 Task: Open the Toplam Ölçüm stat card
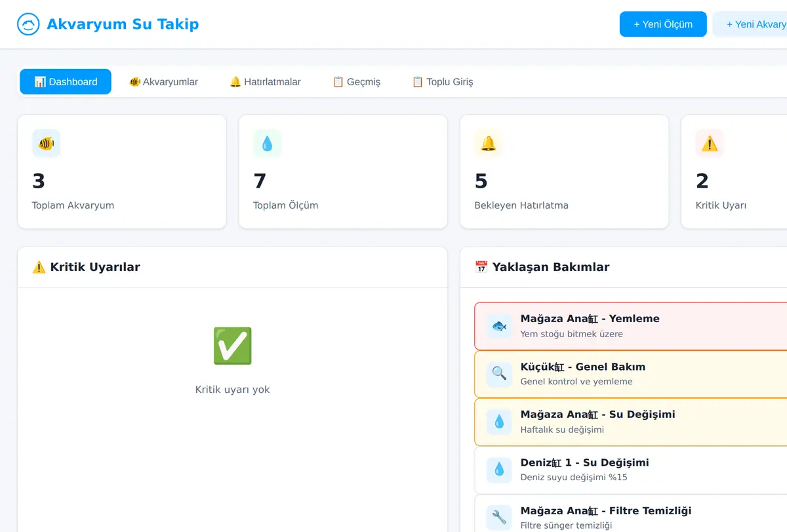tap(343, 172)
